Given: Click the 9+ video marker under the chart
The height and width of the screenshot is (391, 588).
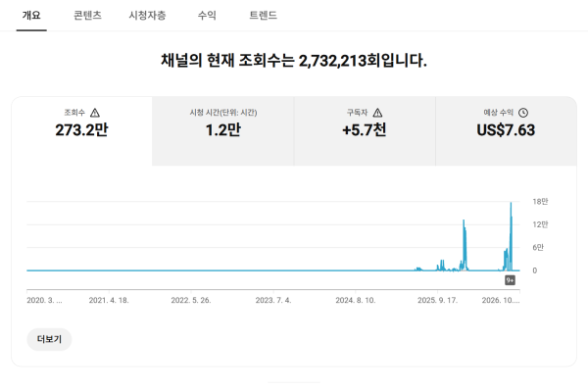Looking at the screenshot, I should (510, 280).
